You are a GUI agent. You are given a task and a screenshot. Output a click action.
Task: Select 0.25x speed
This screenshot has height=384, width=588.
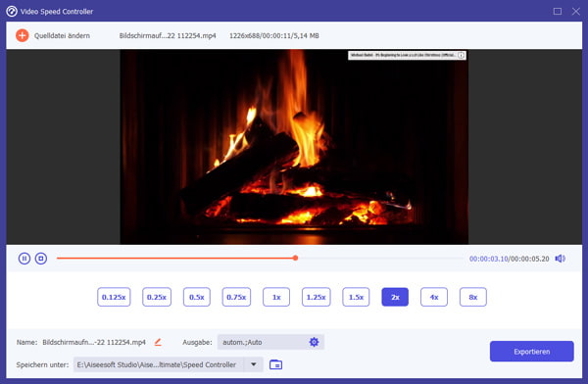[x=157, y=297]
